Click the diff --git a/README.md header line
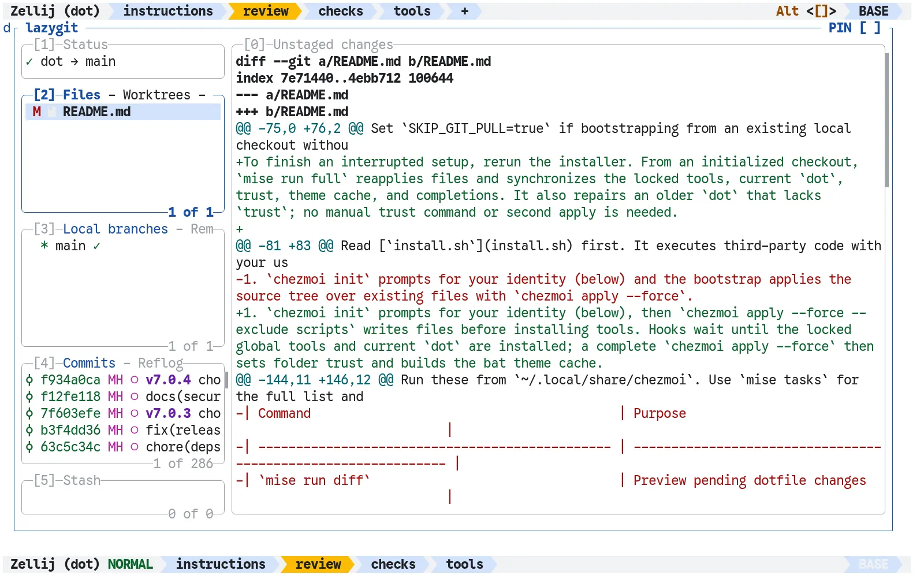 pos(363,61)
